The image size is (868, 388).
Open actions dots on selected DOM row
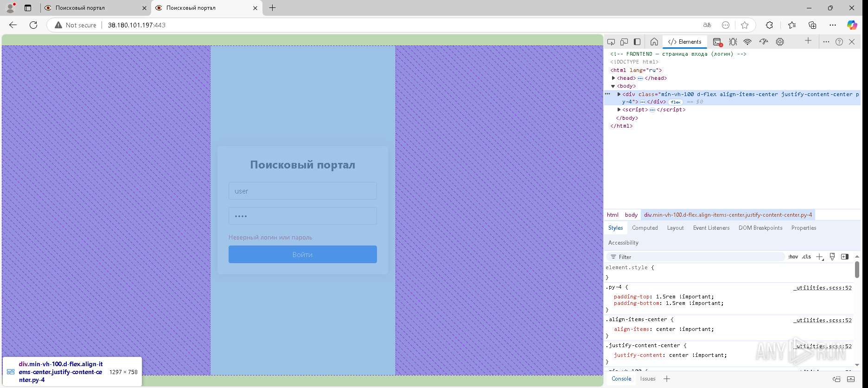(x=607, y=94)
